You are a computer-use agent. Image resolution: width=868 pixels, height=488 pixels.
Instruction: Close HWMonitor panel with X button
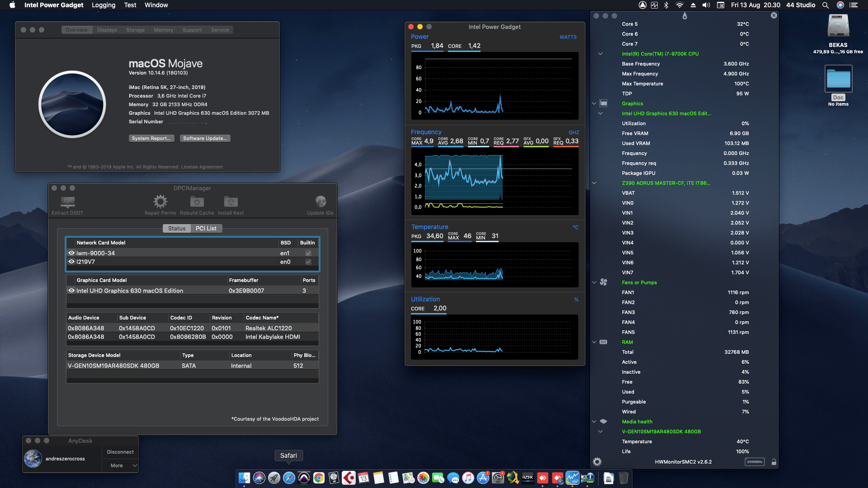pos(774,15)
